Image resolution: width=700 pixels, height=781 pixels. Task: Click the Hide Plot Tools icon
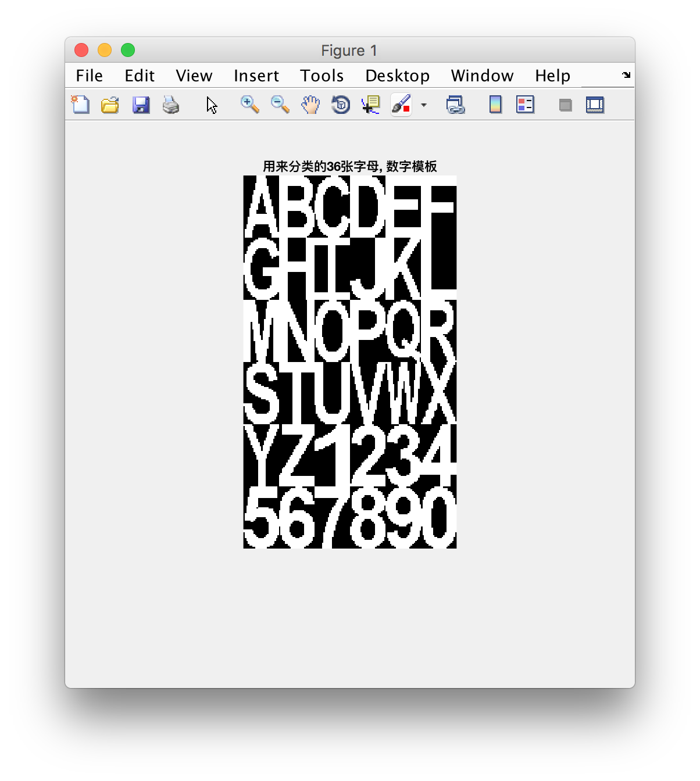(x=565, y=105)
